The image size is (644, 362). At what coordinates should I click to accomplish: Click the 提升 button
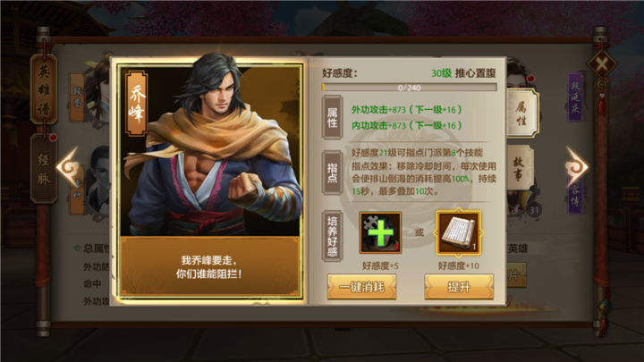(x=459, y=287)
